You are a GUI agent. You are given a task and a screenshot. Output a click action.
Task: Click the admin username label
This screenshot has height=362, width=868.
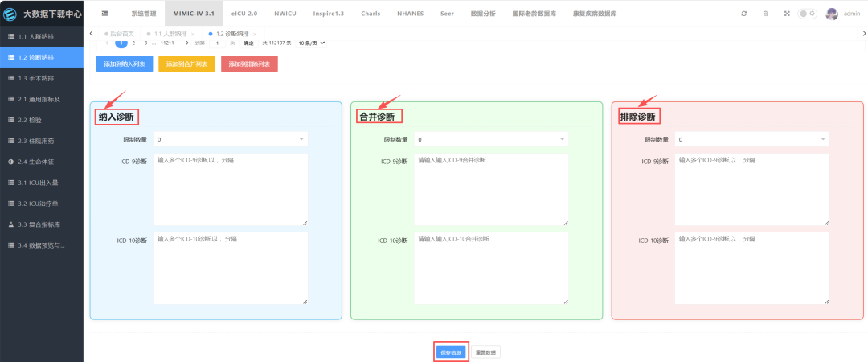tap(851, 14)
